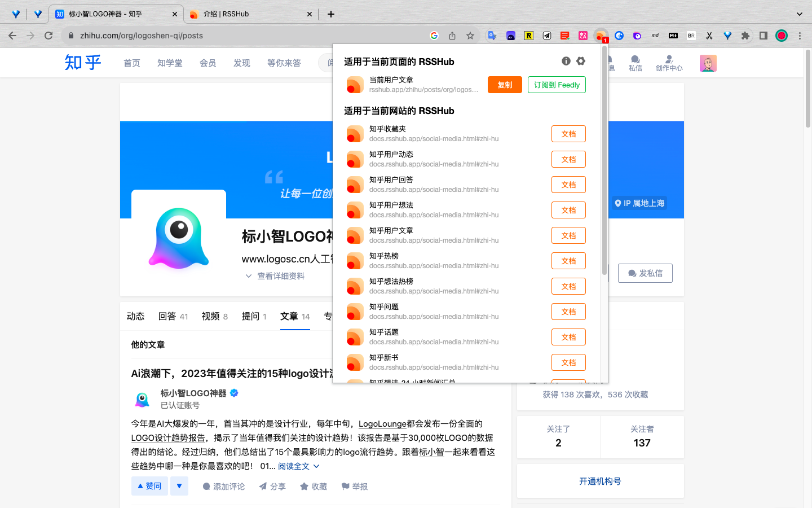Click 收藏 to bookmark the article
This screenshot has height=508, width=812.
[314, 487]
